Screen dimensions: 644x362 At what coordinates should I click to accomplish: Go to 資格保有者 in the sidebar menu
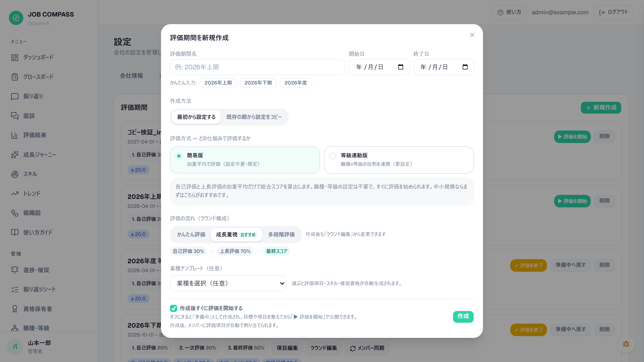pyautogui.click(x=38, y=309)
